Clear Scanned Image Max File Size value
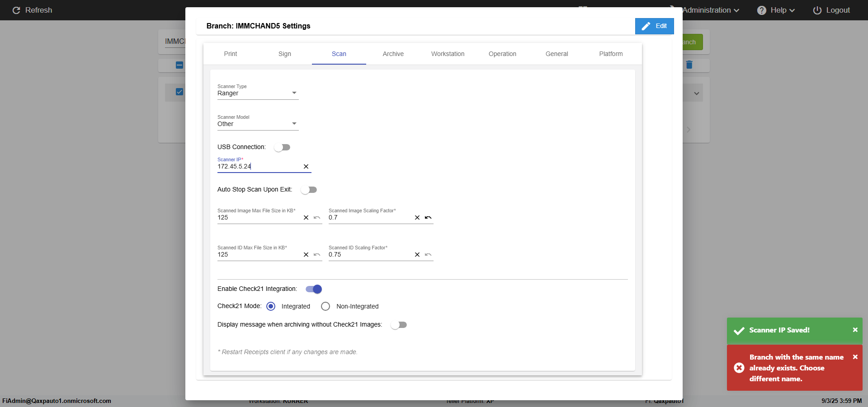This screenshot has width=868, height=407. point(306,218)
